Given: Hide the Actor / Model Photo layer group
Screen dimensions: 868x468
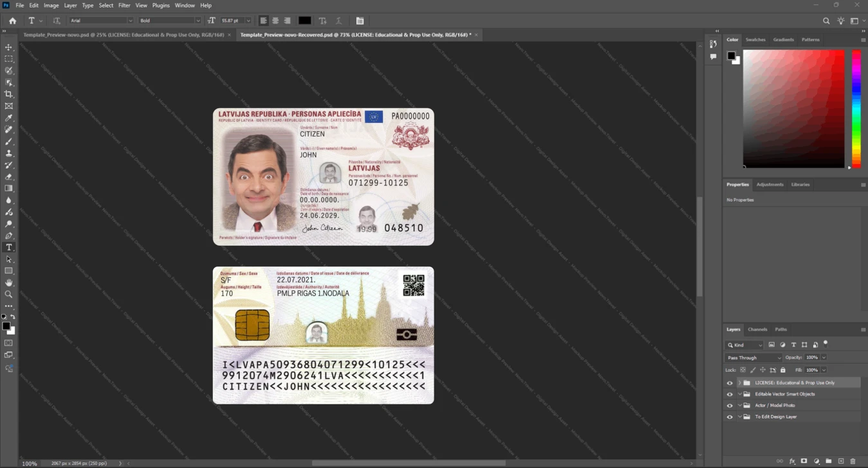Looking at the screenshot, I should (730, 406).
